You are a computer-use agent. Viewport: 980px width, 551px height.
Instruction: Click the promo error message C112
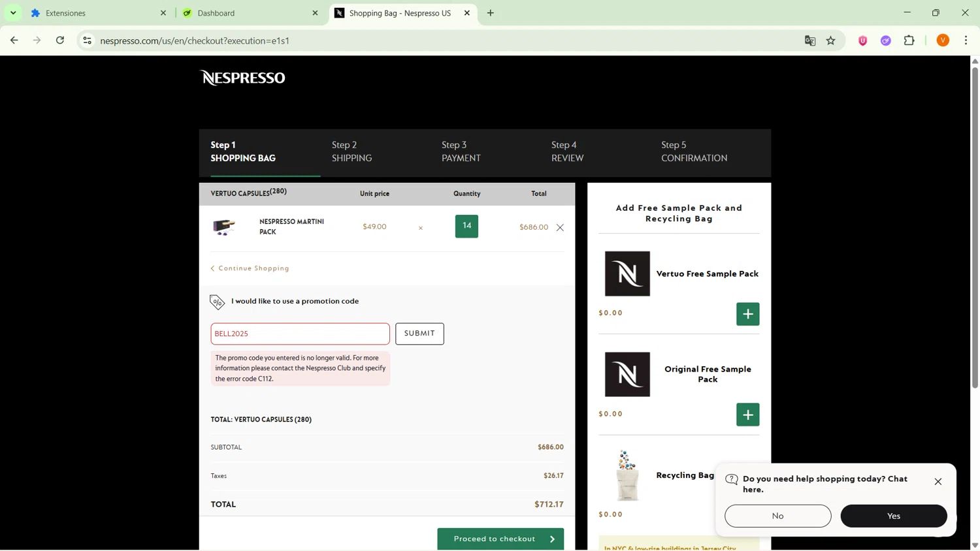coord(301,368)
